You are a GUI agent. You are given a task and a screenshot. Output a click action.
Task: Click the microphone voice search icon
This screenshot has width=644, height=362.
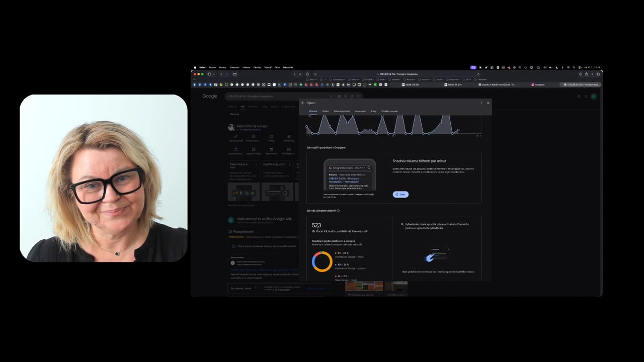click(x=345, y=96)
